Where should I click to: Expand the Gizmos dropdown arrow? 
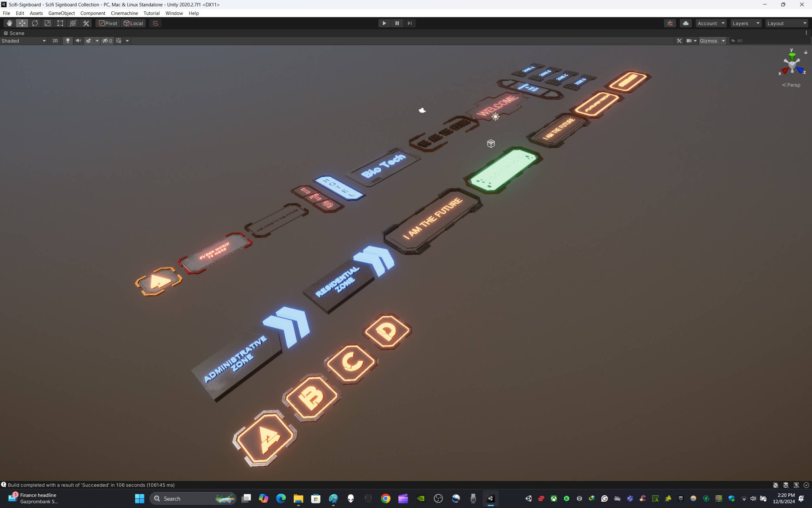pyautogui.click(x=724, y=41)
